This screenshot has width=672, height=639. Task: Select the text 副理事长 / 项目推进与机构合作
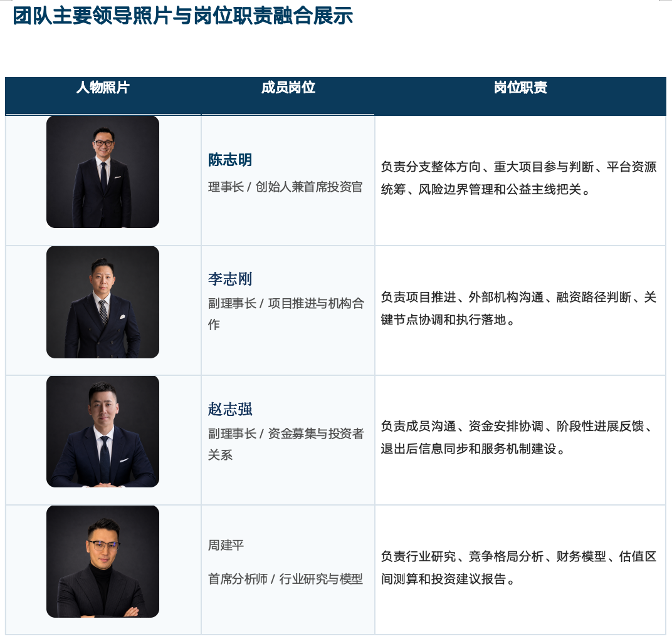(x=286, y=314)
